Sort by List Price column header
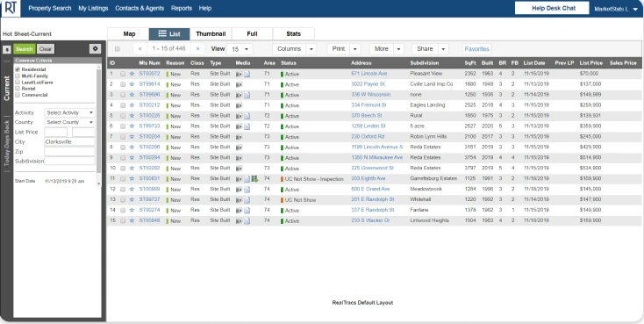 tap(591, 63)
